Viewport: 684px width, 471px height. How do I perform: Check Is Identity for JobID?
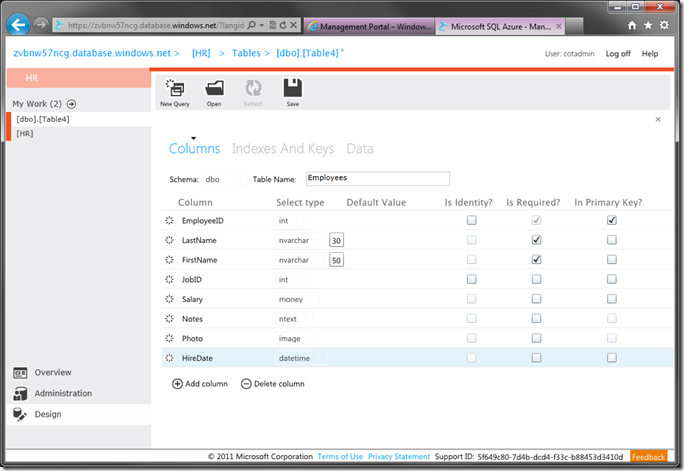472,279
